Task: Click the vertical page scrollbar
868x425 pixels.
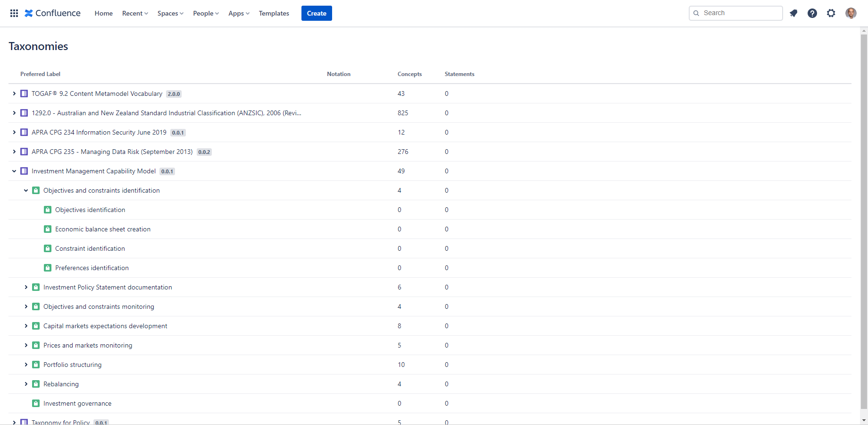Action: pos(864,222)
